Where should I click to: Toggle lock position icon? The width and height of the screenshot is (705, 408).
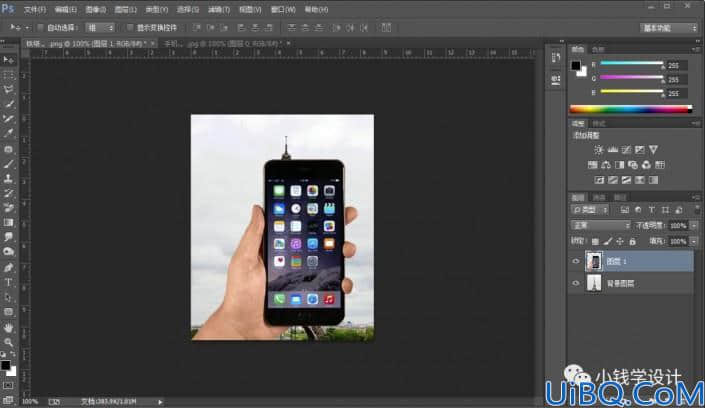(620, 242)
